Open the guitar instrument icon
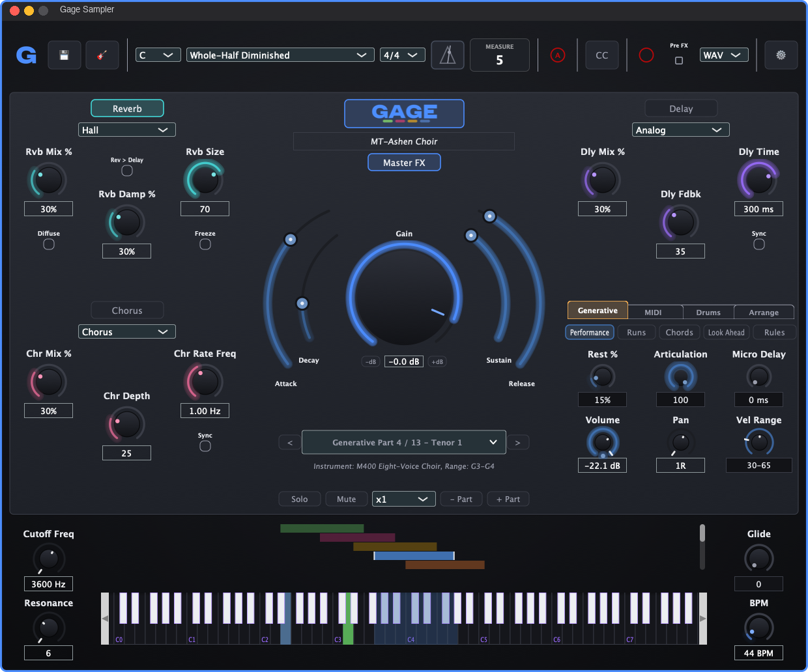808x672 pixels. click(x=102, y=55)
